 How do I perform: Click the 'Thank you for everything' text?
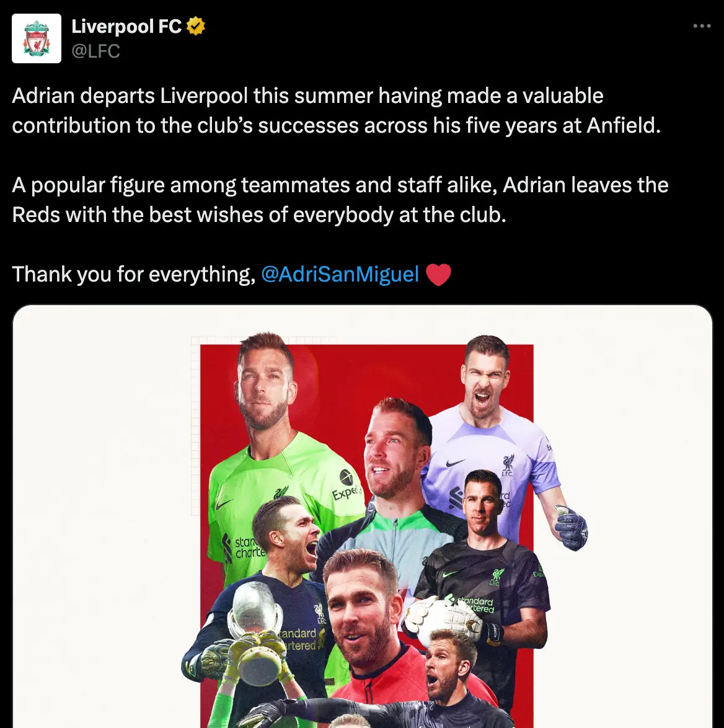pos(133,274)
